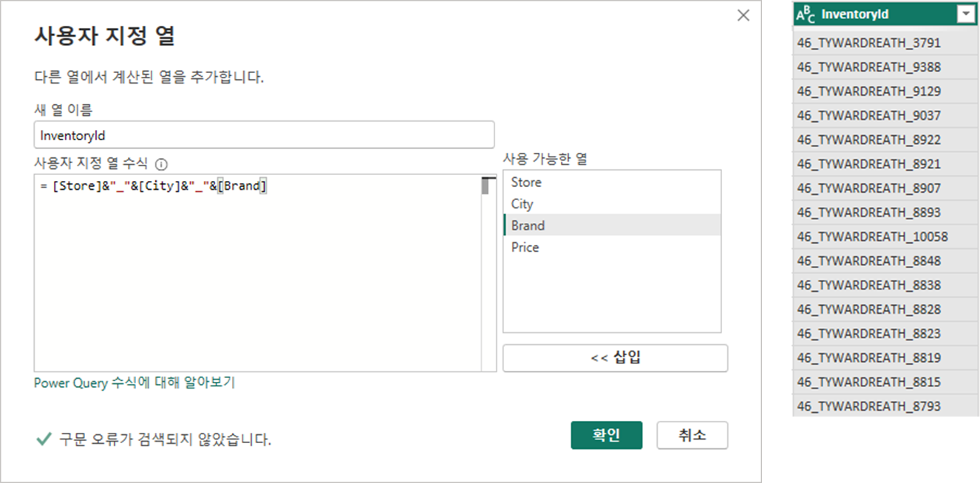Select City in available columns list
Image resolution: width=980 pixels, height=483 pixels.
tap(522, 204)
